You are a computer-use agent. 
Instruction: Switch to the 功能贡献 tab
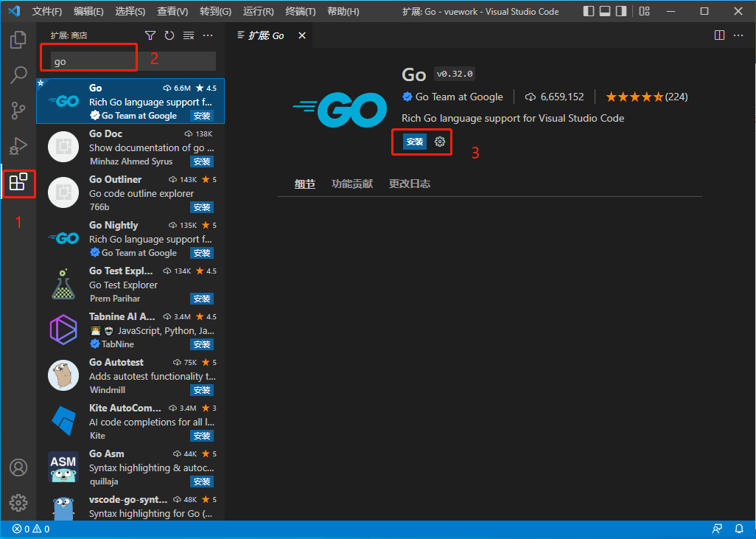click(x=351, y=183)
